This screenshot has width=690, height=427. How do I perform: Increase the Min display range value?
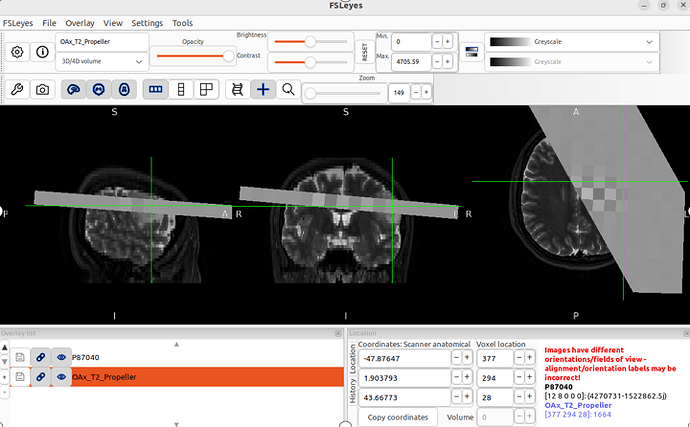(448, 42)
